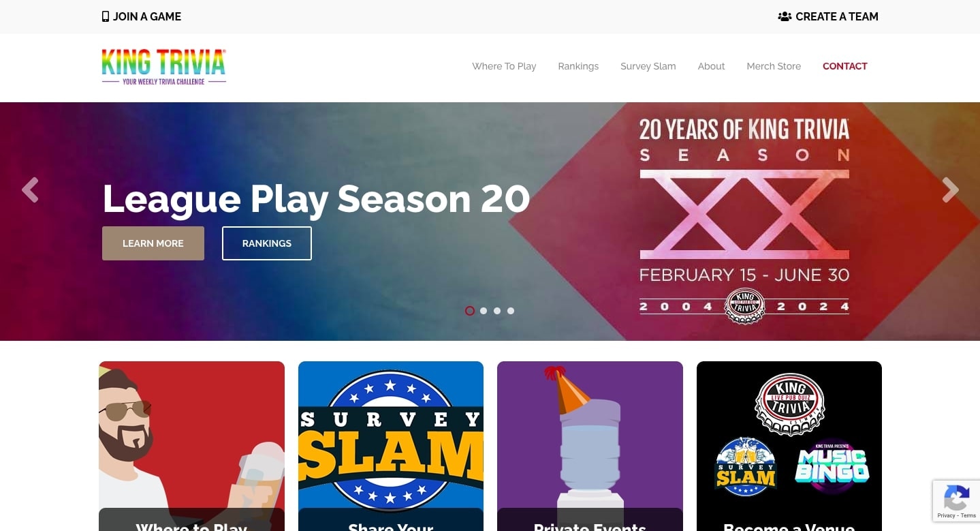Select the first carousel indicator dot
Screen dimensions: 980x531
[470, 311]
